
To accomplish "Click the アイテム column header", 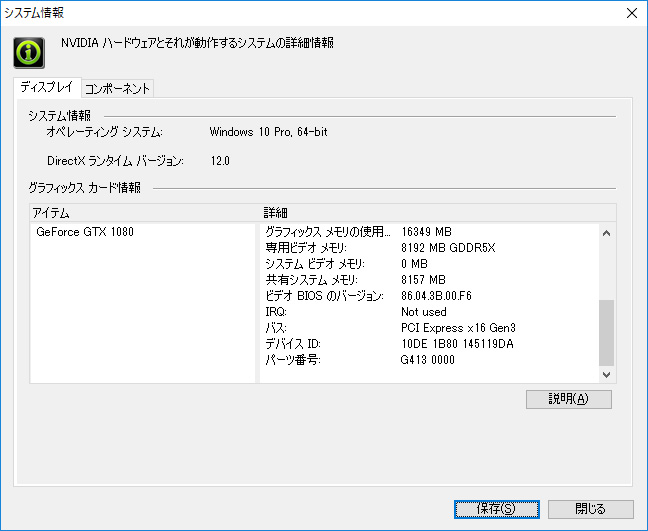I will coord(145,213).
